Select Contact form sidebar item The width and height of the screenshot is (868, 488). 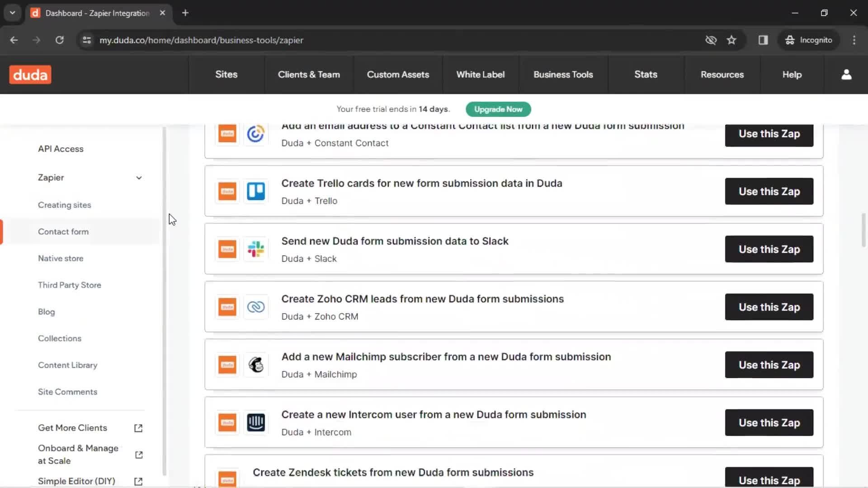pos(63,231)
